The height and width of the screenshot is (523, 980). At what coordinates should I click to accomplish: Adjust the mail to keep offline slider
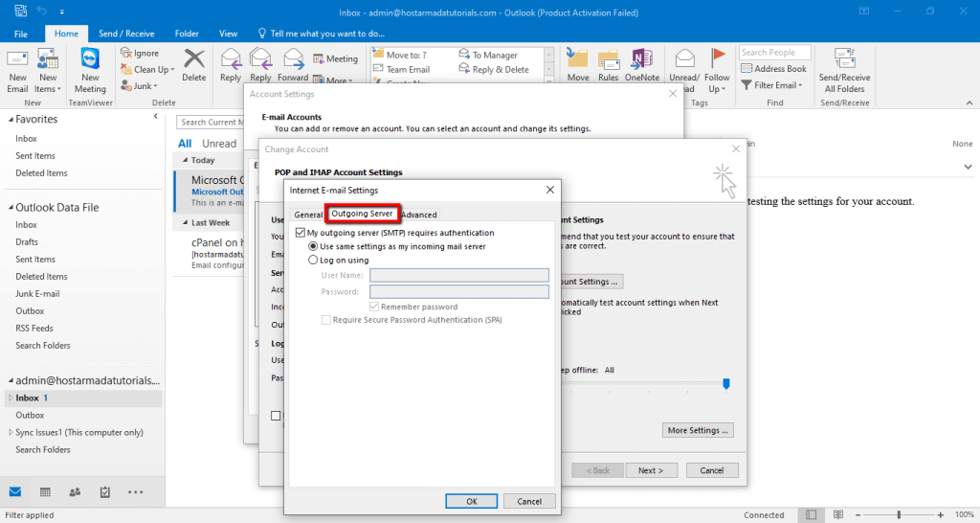click(x=726, y=383)
